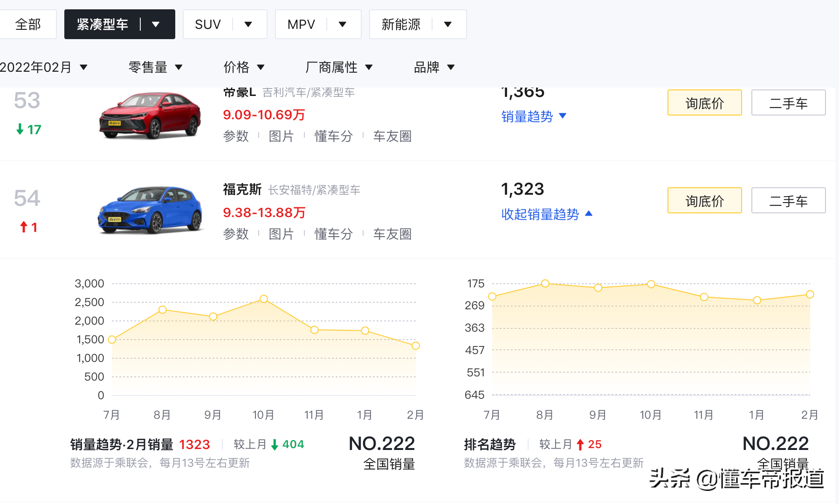Click the blue 福克斯 car thumbnail

coord(150,210)
